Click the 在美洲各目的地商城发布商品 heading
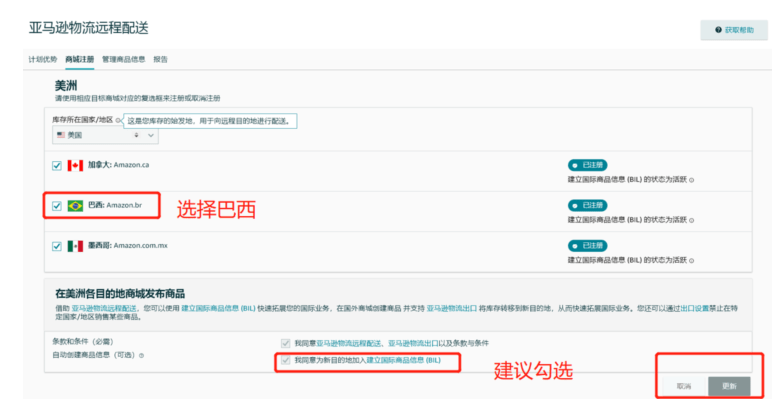 120,294
